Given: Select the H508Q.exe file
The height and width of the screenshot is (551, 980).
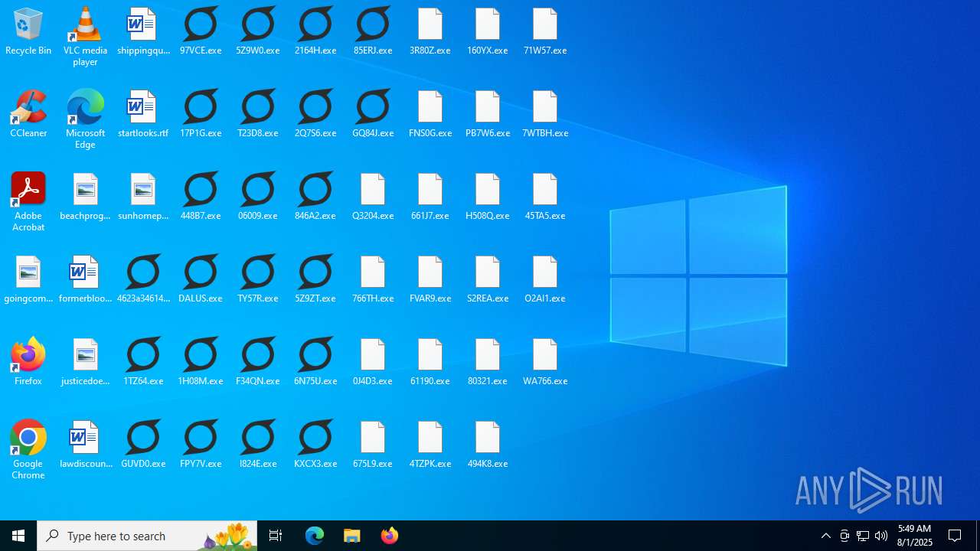Looking at the screenshot, I should click(x=488, y=197).
